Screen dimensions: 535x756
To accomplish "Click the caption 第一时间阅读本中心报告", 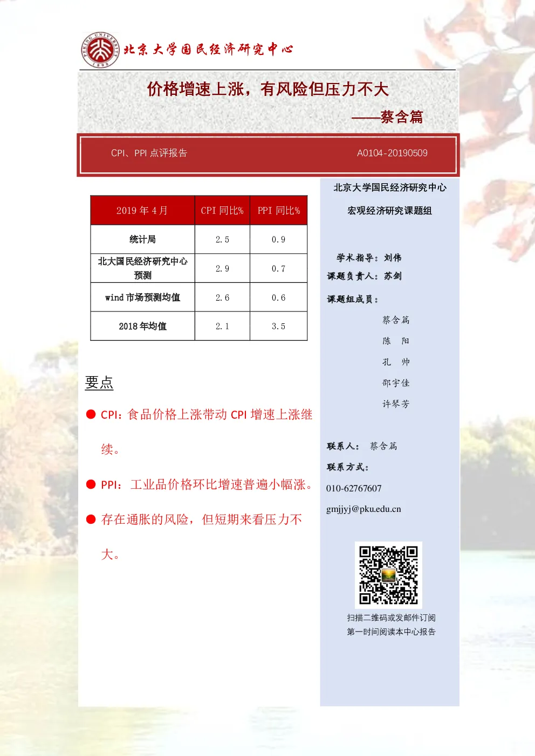I will tap(391, 632).
